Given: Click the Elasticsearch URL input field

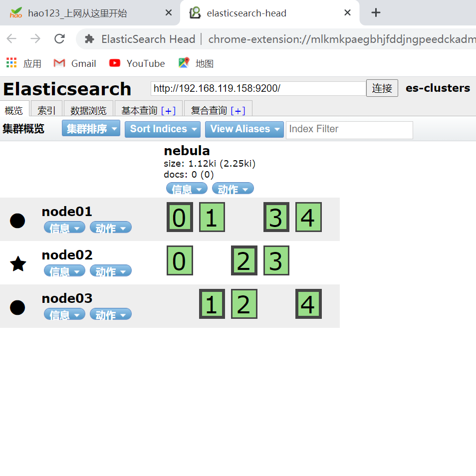Looking at the screenshot, I should [258, 88].
